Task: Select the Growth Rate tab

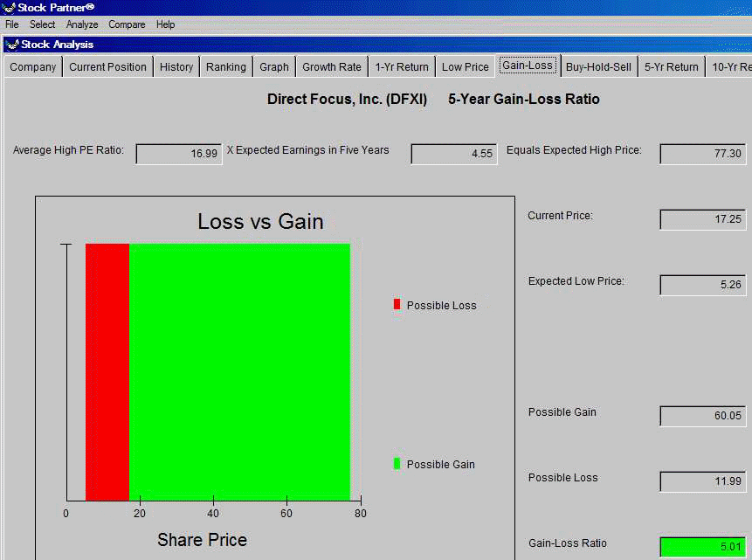Action: tap(332, 67)
